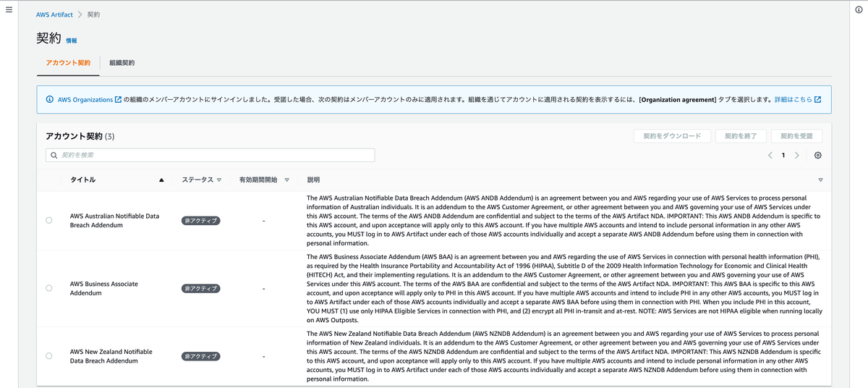Select AWS New Zealand Notifiable Data Breach radio

click(48, 356)
